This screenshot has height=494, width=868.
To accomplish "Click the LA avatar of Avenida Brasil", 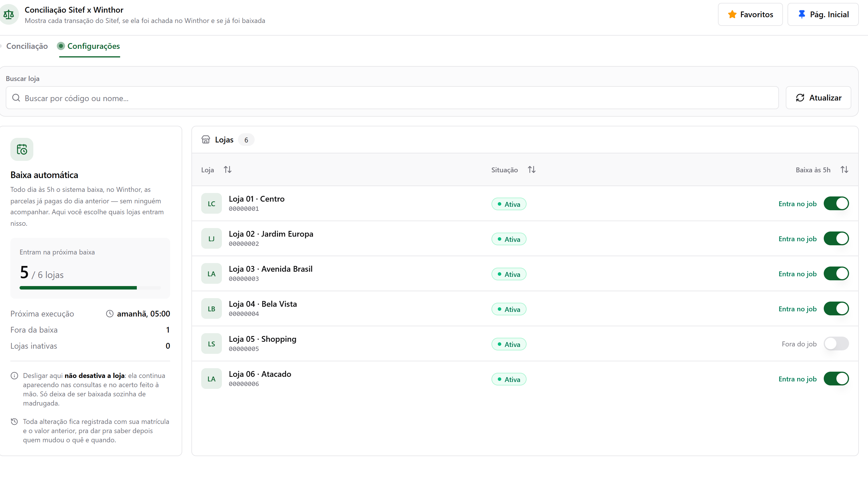I will (x=211, y=273).
